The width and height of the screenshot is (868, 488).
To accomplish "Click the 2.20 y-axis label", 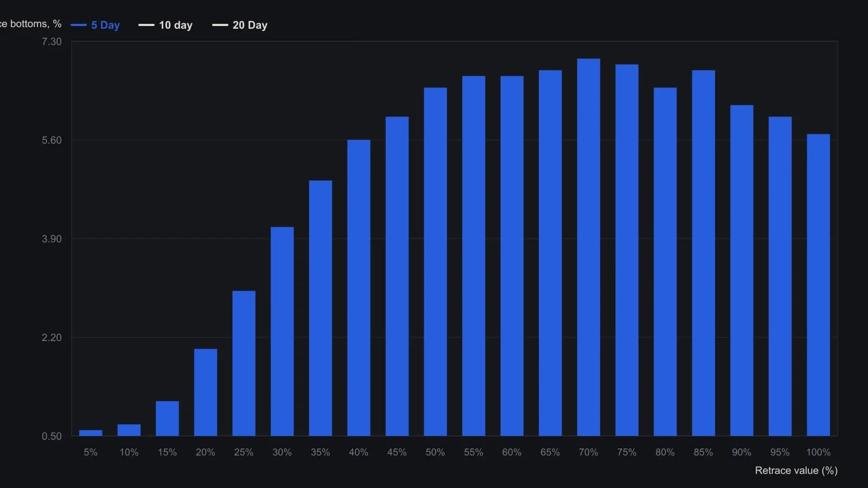I will tap(52, 338).
